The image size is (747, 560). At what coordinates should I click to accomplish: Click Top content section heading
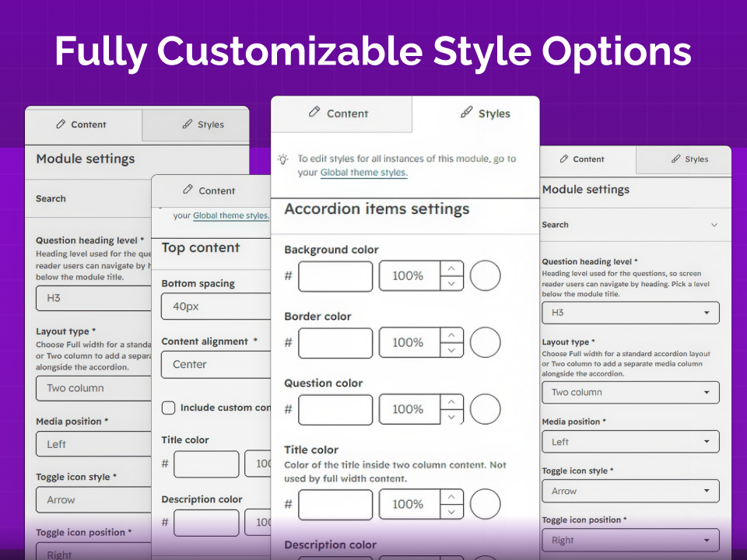[x=201, y=247]
